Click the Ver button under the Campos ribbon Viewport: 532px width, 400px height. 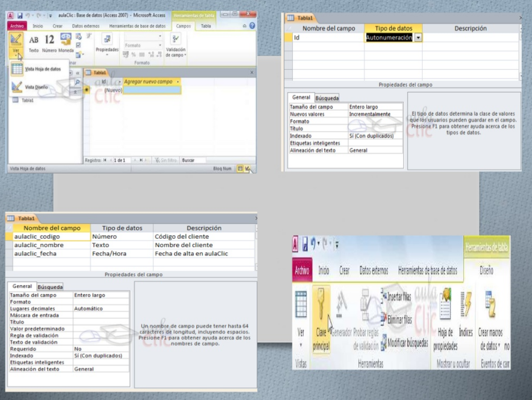click(x=16, y=45)
